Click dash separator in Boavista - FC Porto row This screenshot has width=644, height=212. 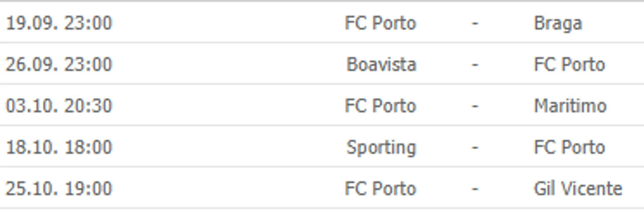475,64
